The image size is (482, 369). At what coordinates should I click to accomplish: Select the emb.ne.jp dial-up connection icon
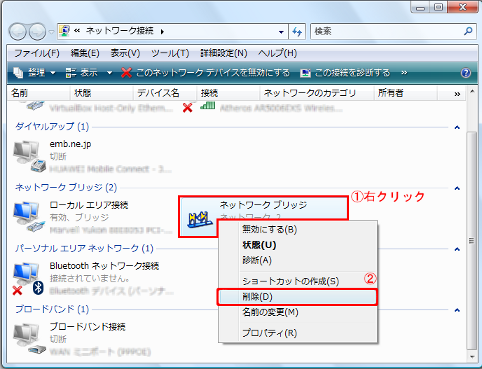29,156
